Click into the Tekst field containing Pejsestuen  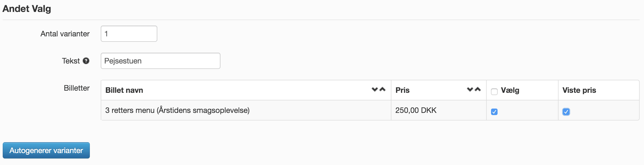[x=161, y=61]
